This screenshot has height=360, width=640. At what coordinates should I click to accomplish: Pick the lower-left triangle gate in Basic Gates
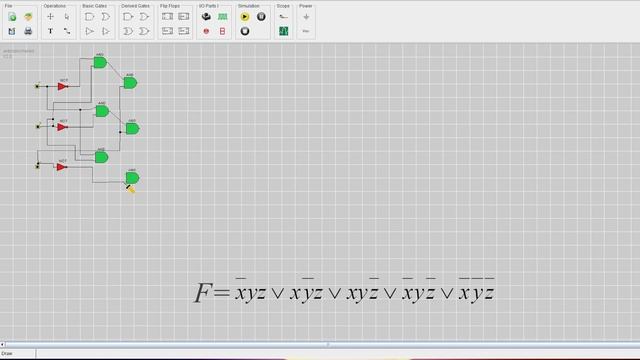(89, 31)
